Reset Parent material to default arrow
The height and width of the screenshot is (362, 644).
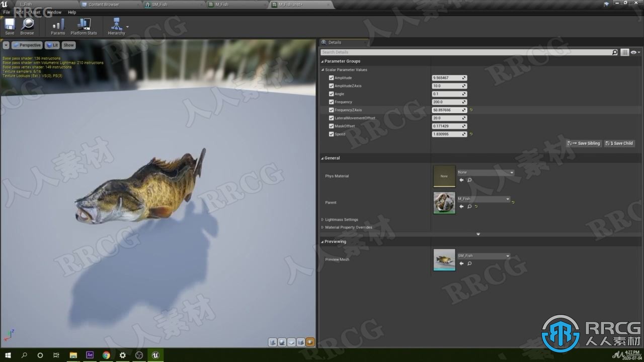(x=513, y=202)
